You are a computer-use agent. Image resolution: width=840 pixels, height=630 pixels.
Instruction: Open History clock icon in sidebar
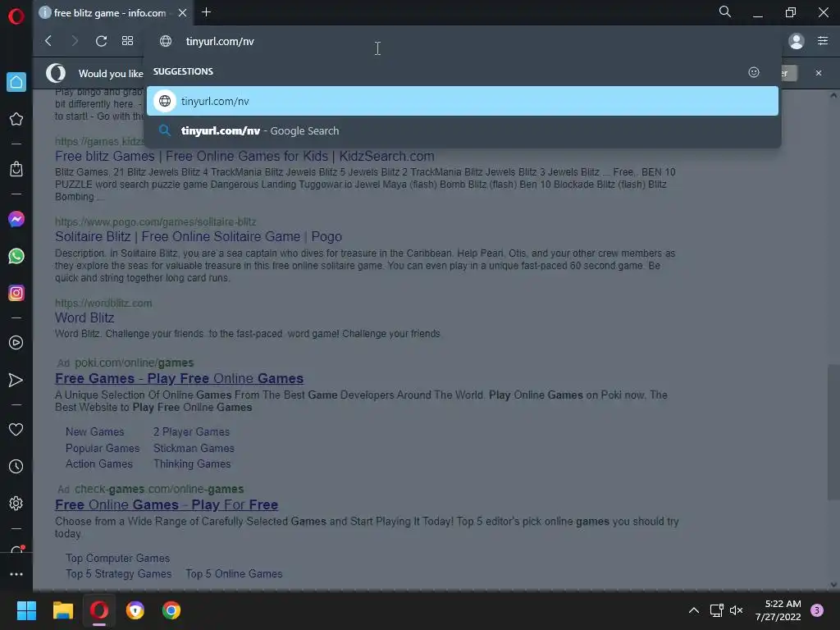click(16, 467)
